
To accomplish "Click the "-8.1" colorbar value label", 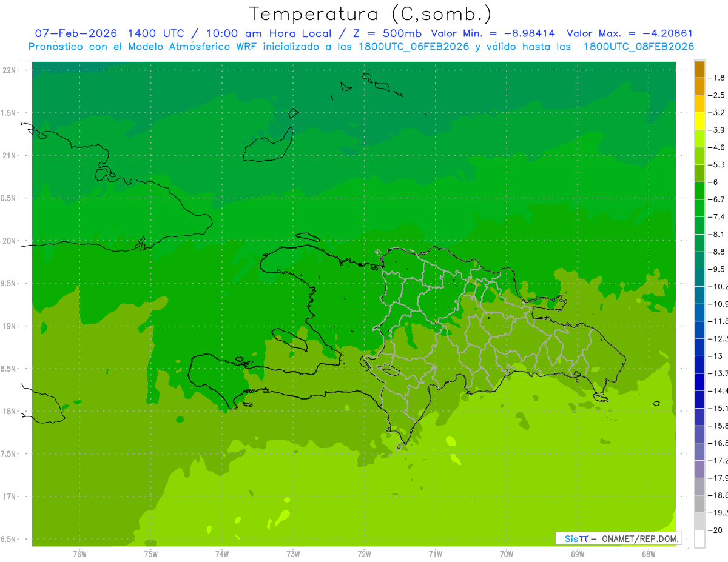I will [x=716, y=234].
